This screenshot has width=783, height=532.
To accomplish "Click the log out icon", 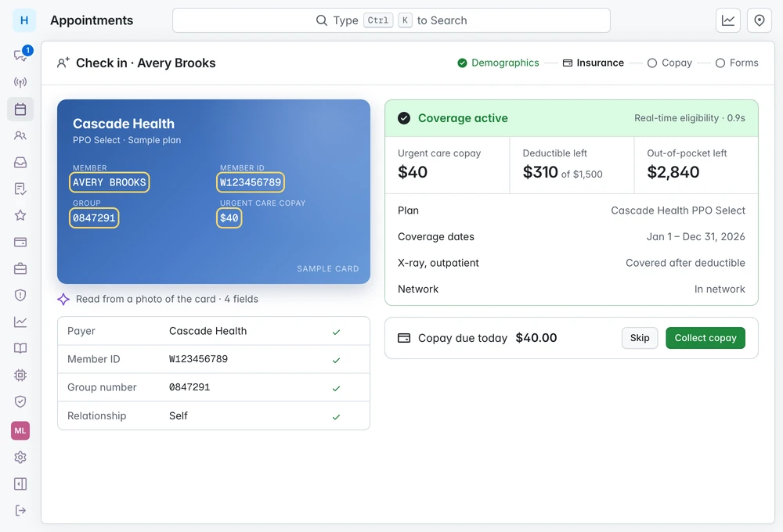I will coord(20,511).
